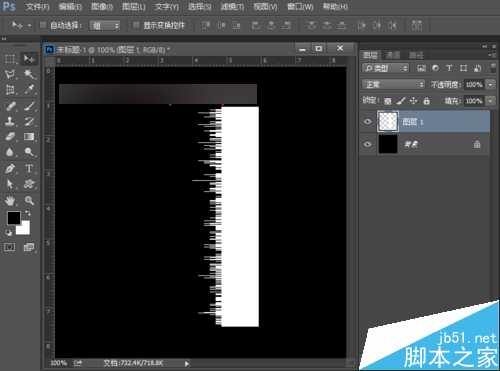Enable the auto-select checkbox in options bar
Image resolution: width=500 pixels, height=371 pixels.
43,25
